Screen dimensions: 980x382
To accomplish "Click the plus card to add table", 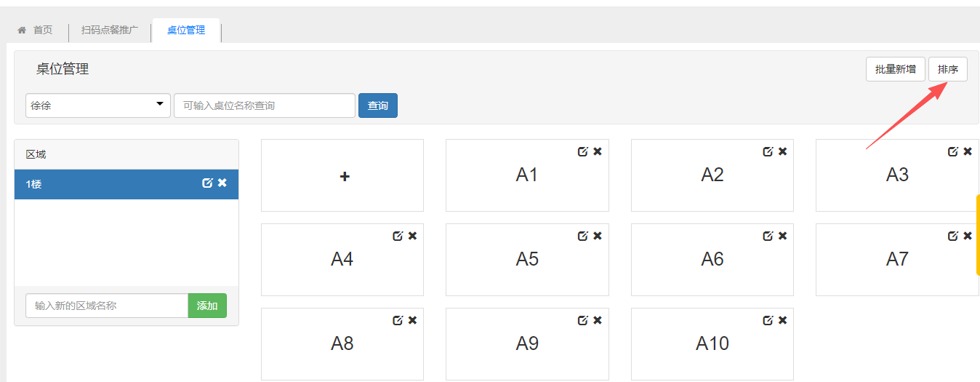I will [x=342, y=175].
